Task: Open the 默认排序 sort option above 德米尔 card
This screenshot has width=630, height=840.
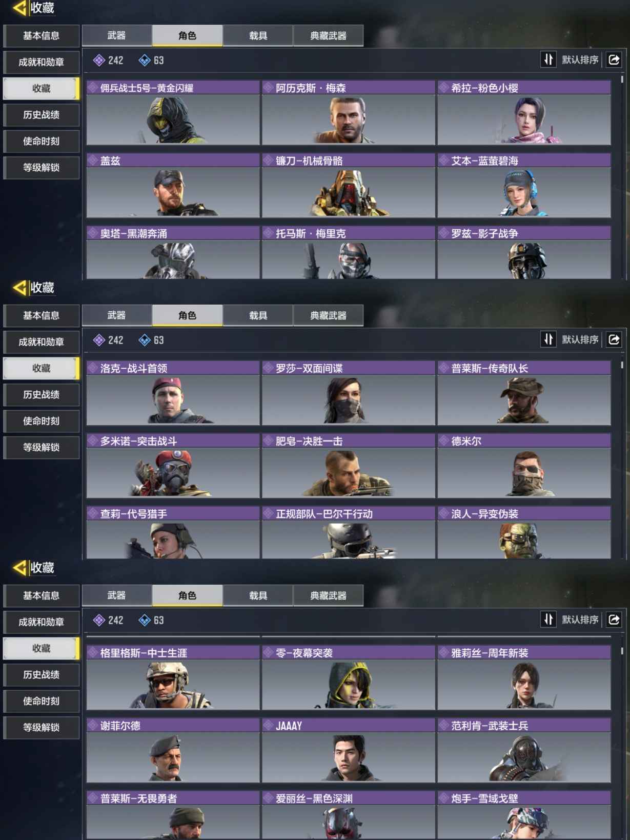Action: (580, 339)
